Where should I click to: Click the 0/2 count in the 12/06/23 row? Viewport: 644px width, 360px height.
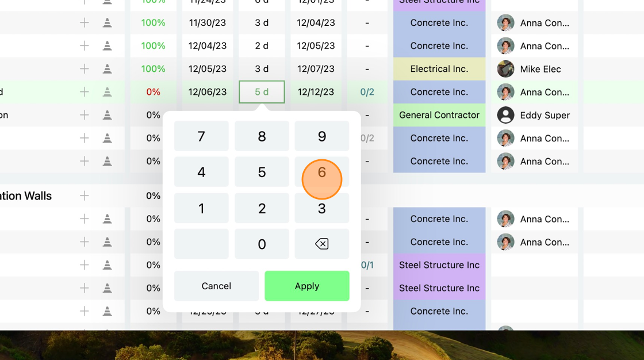tap(367, 91)
